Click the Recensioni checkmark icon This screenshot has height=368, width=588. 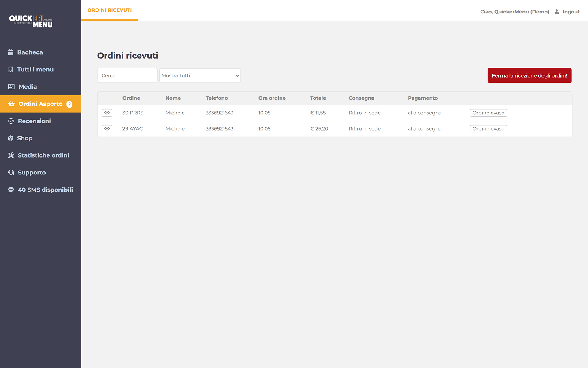pos(11,121)
